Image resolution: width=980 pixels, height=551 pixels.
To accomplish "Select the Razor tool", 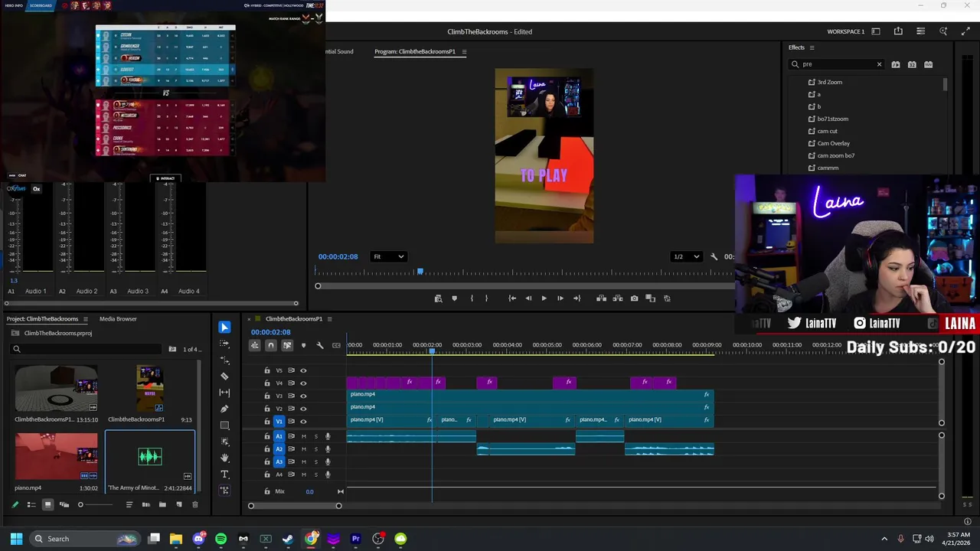I will pos(224,376).
